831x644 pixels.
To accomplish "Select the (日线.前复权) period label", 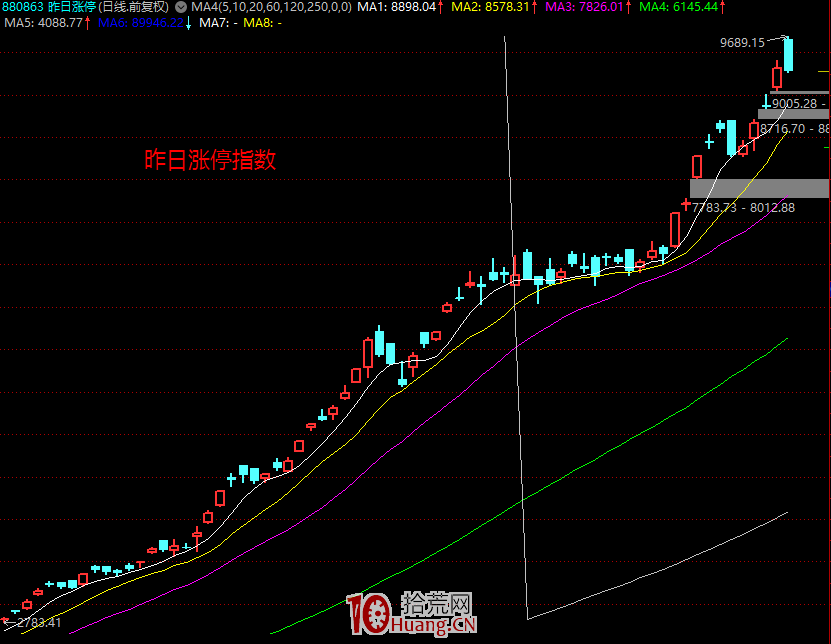I will (x=134, y=7).
